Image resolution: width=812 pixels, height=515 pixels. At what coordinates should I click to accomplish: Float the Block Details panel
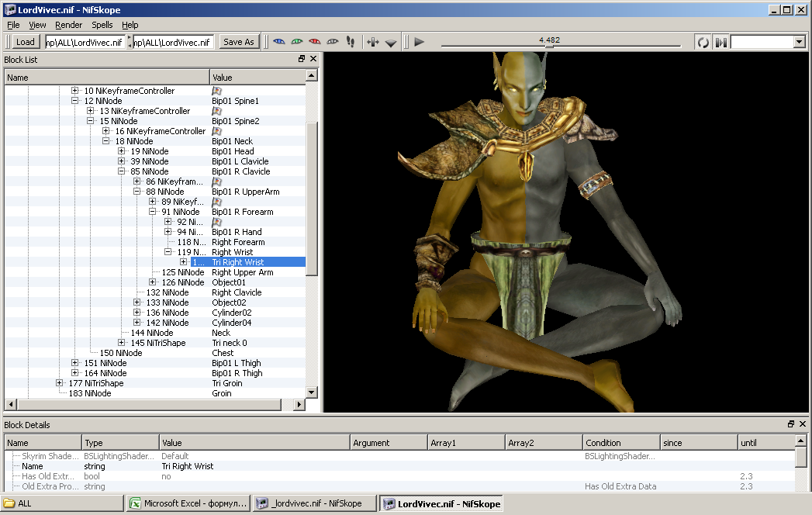coord(791,425)
